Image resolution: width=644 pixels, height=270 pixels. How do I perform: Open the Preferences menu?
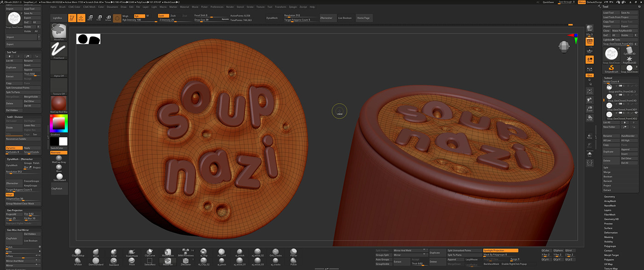[x=217, y=7]
